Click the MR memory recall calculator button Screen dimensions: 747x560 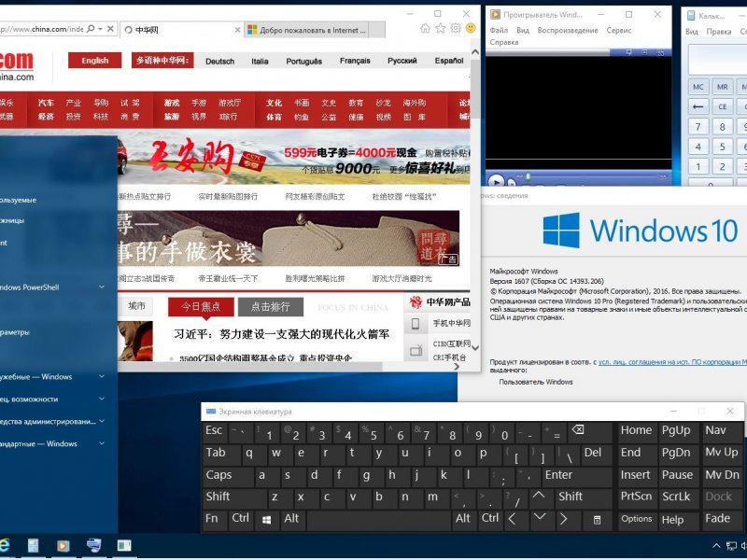(722, 87)
